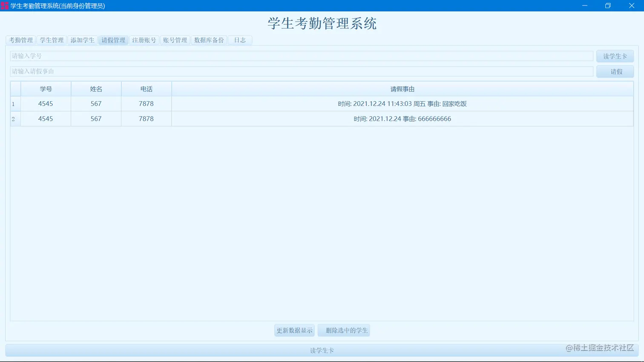Image resolution: width=644 pixels, height=362 pixels.
Task: Select the 4545 cell in row 2
Action: pos(46,119)
